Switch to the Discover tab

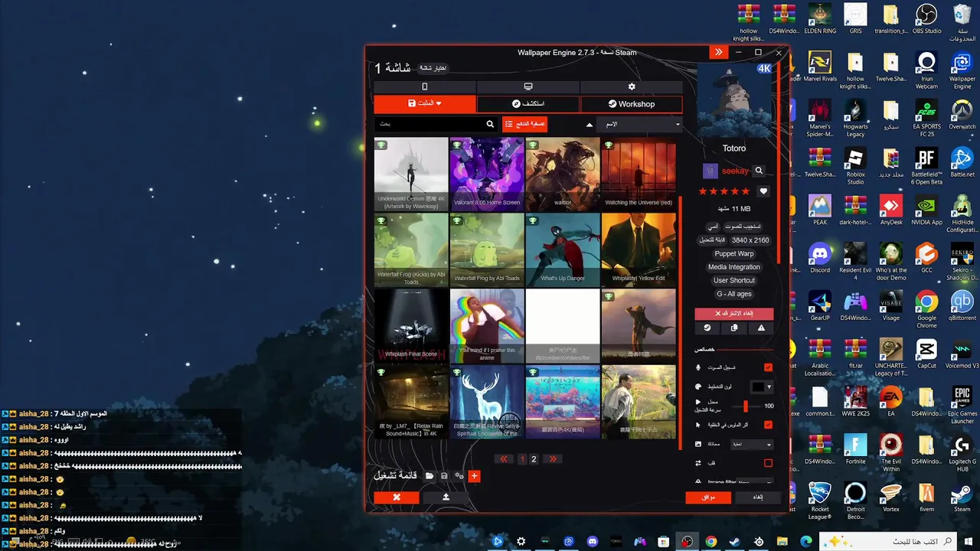[x=528, y=103]
